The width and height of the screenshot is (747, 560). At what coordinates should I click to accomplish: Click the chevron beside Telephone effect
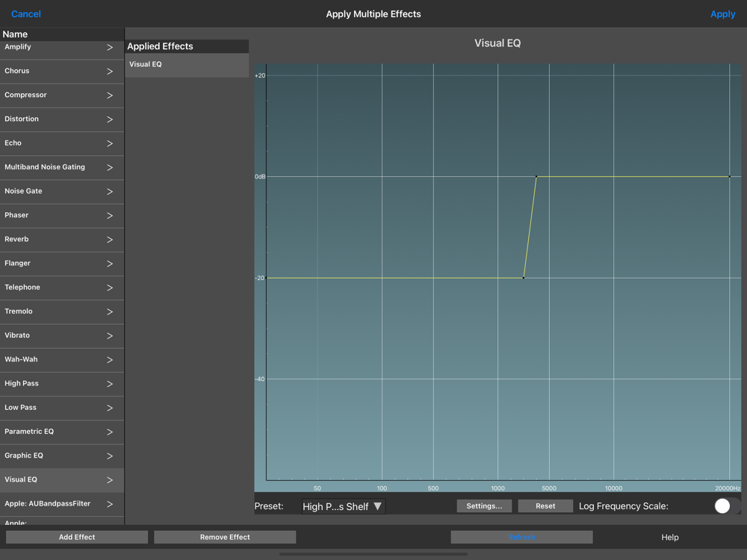click(x=110, y=287)
